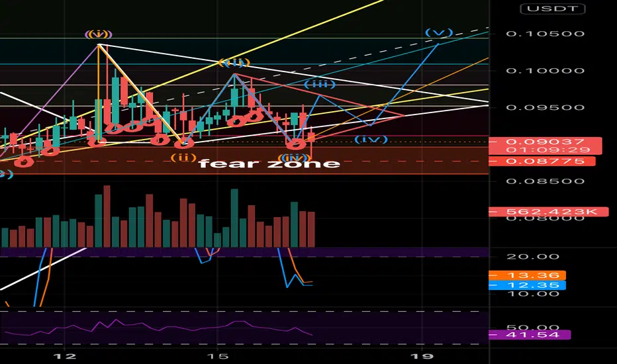The width and height of the screenshot is (617, 364).
Task: Click the 15 date label on time axis
Action: [217, 356]
